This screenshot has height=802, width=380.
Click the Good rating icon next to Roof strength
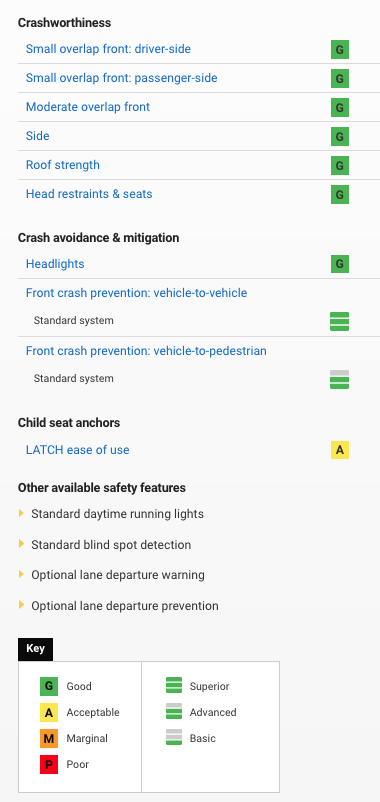coord(340,166)
